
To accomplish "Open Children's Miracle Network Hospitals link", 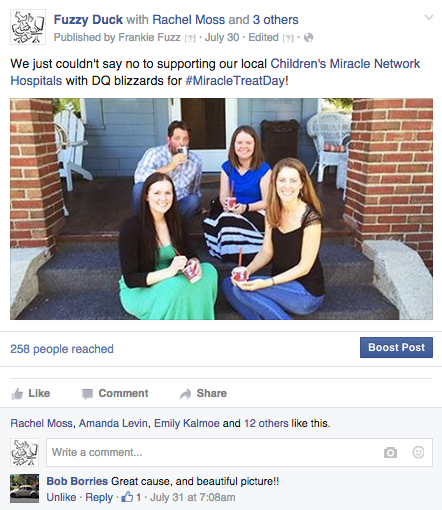I will tap(215, 72).
